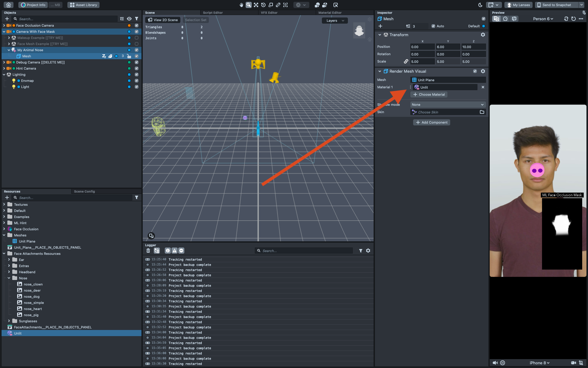Switch to the Script Editor tab
The width and height of the screenshot is (588, 368).
click(x=213, y=13)
